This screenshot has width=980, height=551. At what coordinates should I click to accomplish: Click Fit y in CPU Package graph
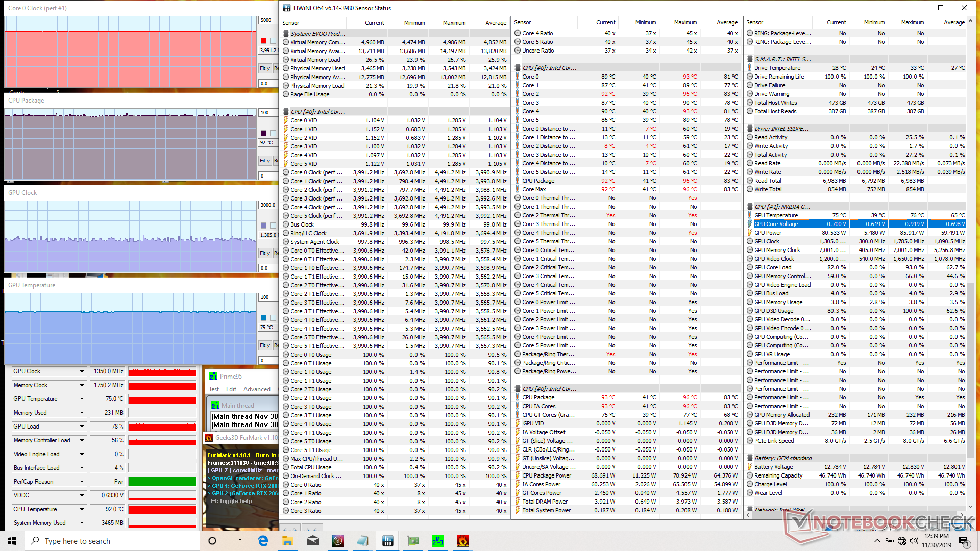click(265, 161)
